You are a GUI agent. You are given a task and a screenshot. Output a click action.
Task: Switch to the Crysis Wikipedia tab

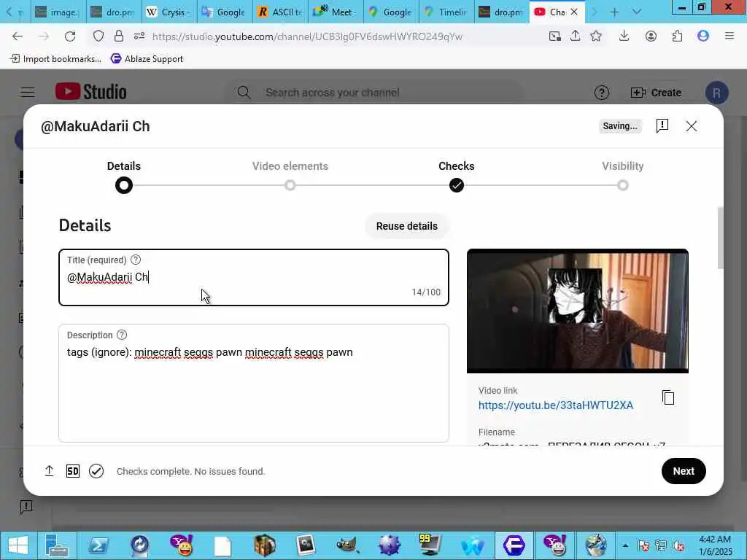169,12
